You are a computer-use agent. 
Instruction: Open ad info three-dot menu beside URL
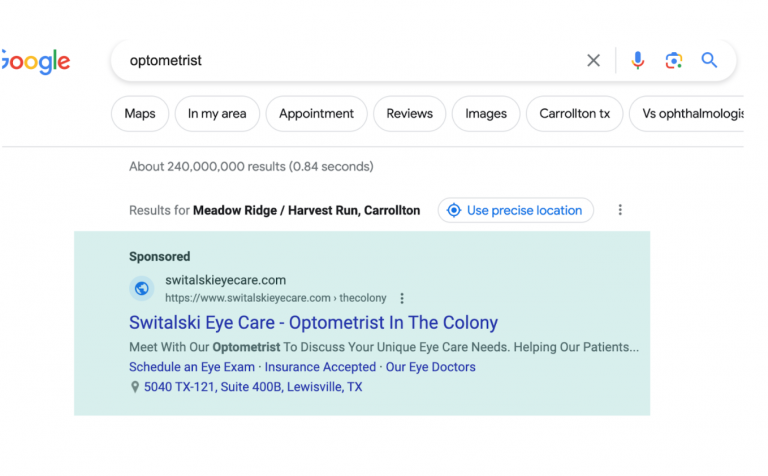(x=402, y=298)
